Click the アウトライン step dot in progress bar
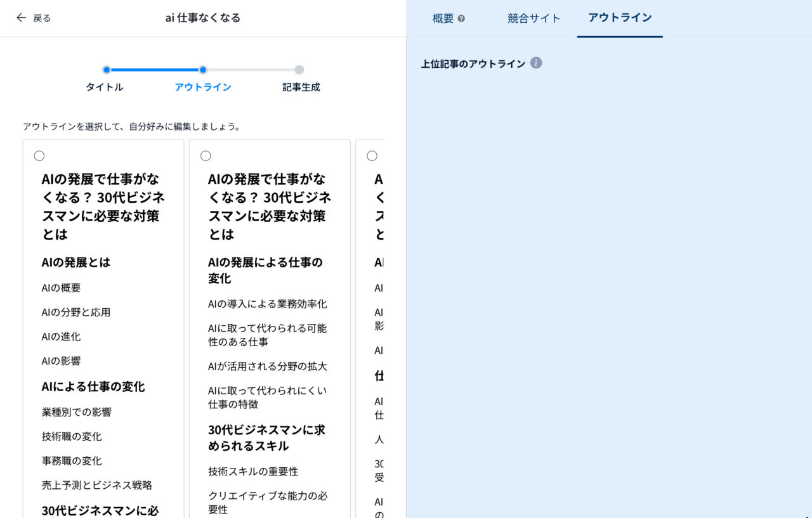The image size is (812, 518). (x=202, y=70)
